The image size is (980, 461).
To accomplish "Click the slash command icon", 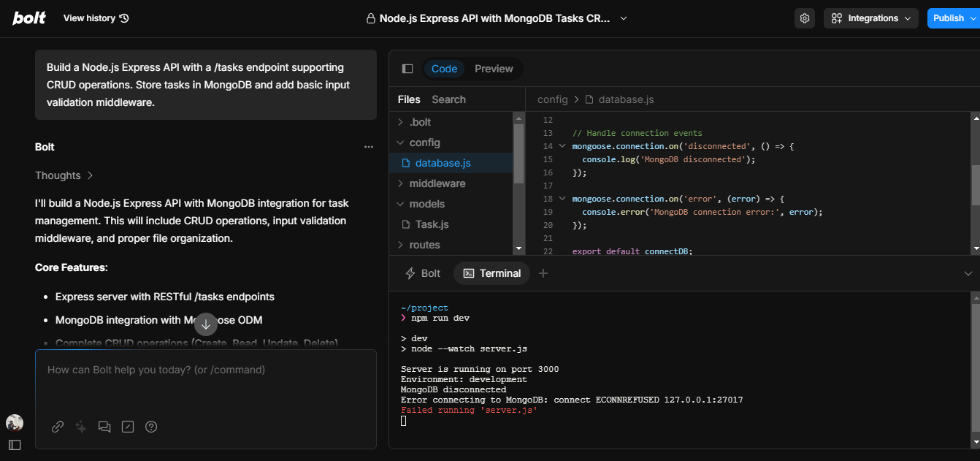I will tap(128, 427).
